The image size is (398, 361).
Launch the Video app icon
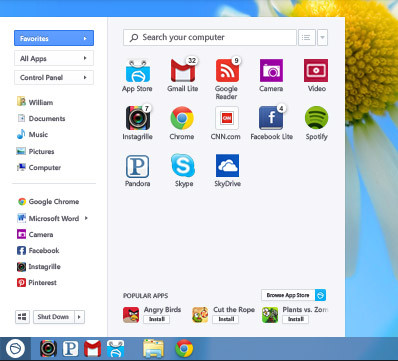click(x=316, y=71)
